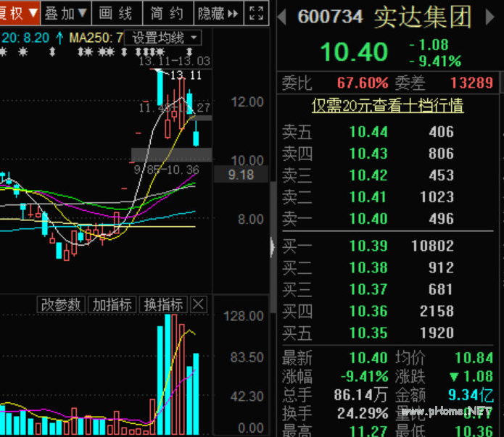The image size is (504, 437).
Task: Click the 涨幅 value -9.41%
Action: click(365, 376)
